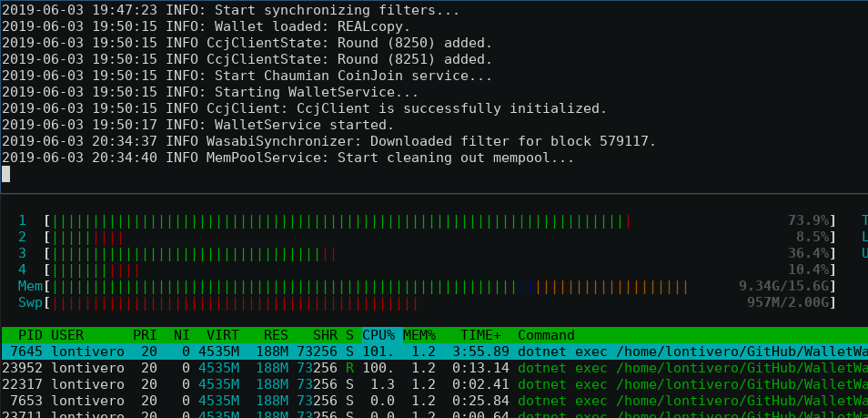The width and height of the screenshot is (868, 418).
Task: Click the 'Swp' meter label
Action: coord(30,303)
